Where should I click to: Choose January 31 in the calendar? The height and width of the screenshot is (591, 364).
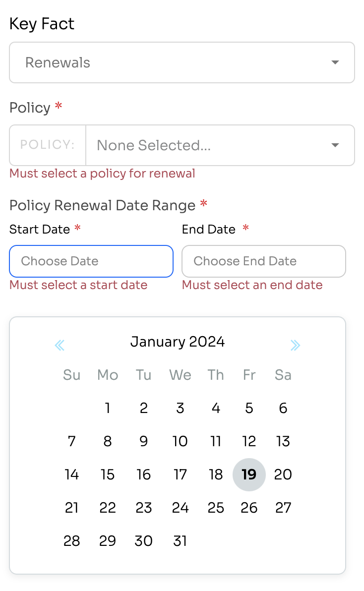[x=180, y=541]
